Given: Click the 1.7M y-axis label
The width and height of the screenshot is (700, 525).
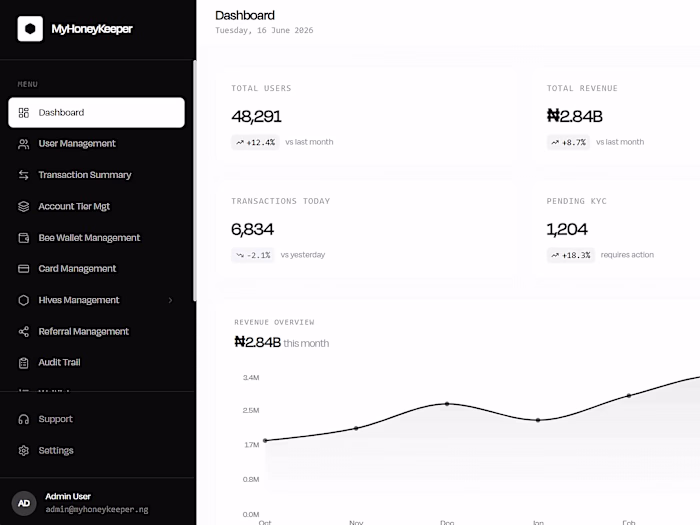Looking at the screenshot, I should pyautogui.click(x=252, y=445).
